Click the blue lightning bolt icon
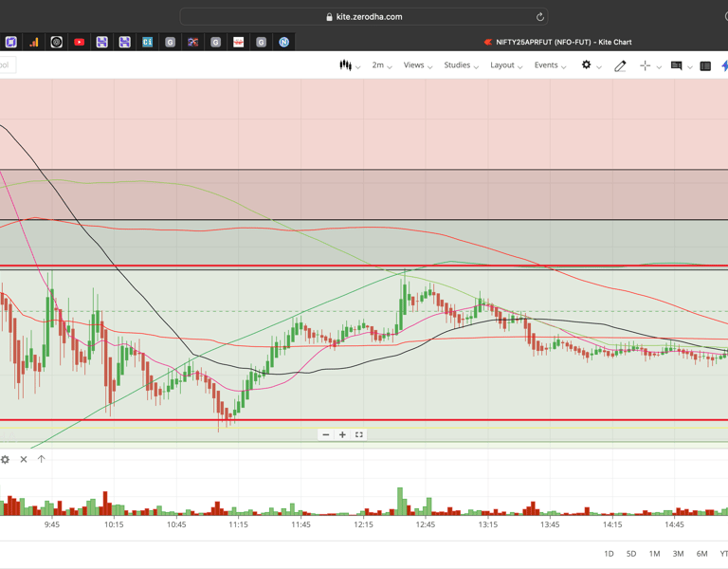728x569 pixels. pos(724,66)
